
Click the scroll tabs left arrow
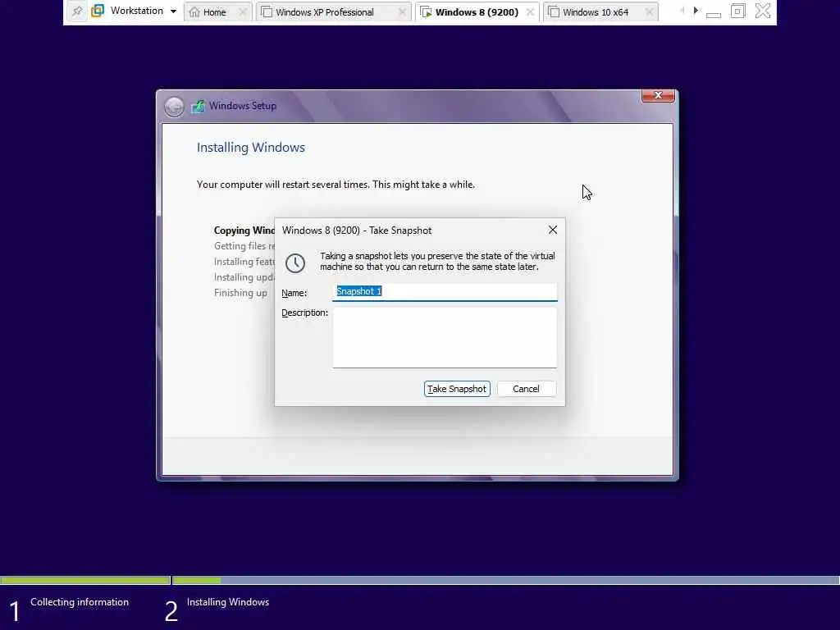click(x=682, y=11)
